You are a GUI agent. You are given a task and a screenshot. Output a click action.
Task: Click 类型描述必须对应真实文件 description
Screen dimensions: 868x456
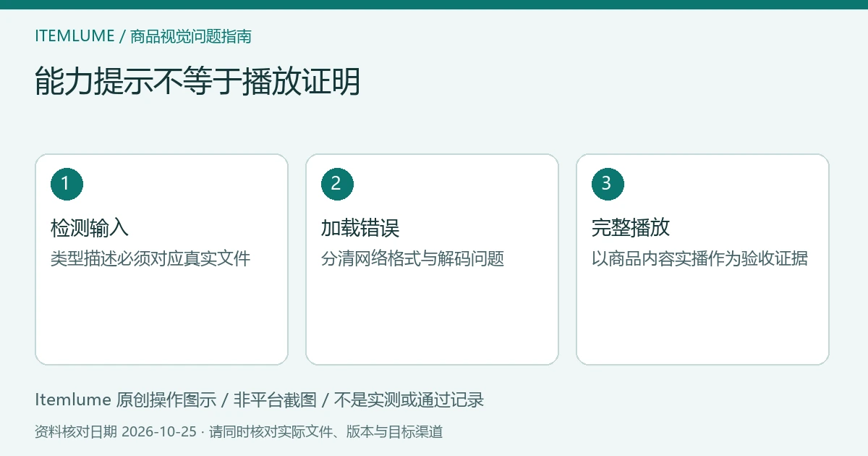tap(150, 258)
